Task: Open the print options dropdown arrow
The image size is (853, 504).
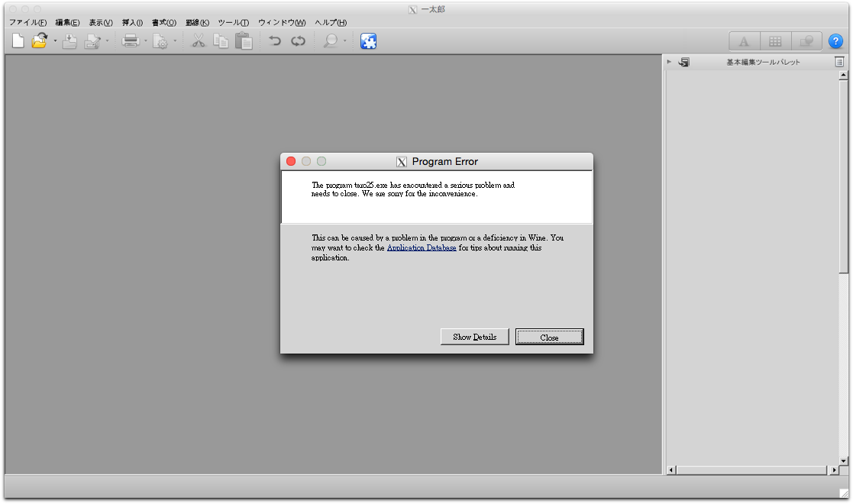Action: pyautogui.click(x=146, y=41)
